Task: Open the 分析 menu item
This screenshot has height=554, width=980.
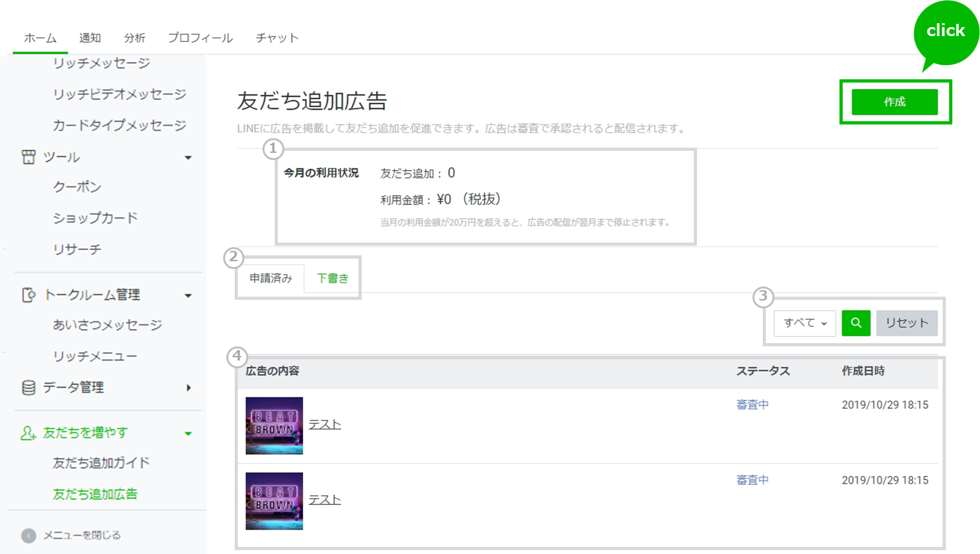Action: coord(135,38)
